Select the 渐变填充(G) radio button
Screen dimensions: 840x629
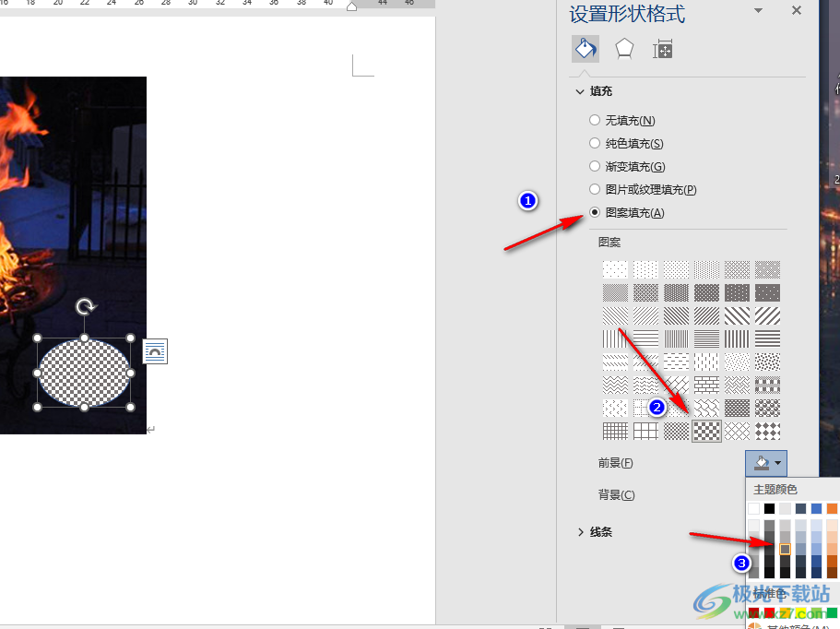pyautogui.click(x=594, y=166)
